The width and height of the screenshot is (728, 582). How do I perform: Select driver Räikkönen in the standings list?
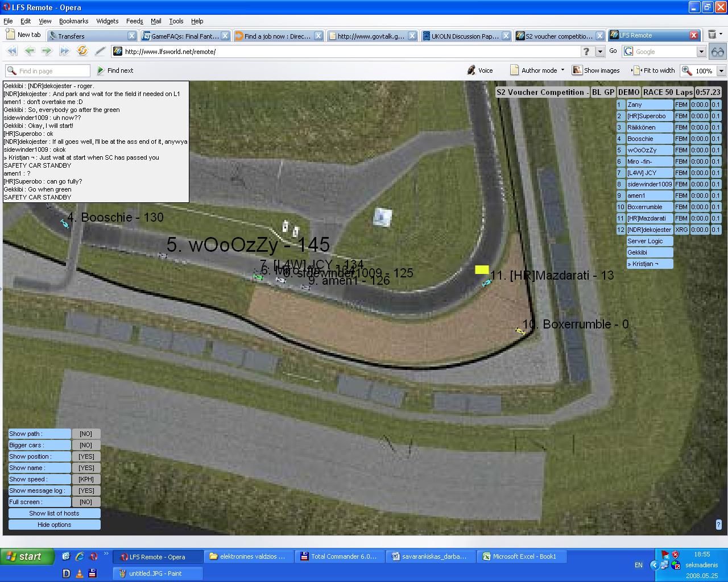click(x=650, y=127)
